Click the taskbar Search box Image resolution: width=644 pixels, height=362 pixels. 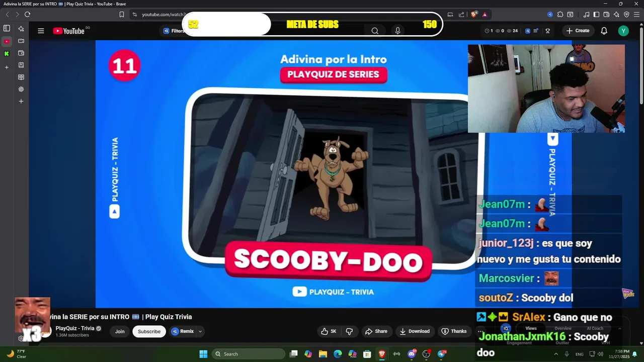[x=249, y=354]
